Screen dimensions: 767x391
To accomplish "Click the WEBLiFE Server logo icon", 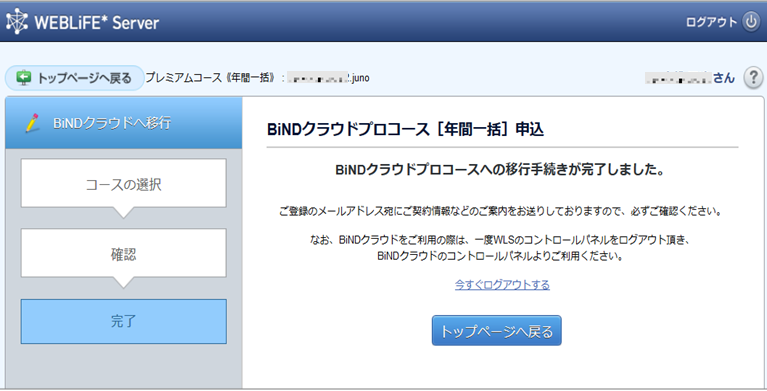I will point(17,22).
